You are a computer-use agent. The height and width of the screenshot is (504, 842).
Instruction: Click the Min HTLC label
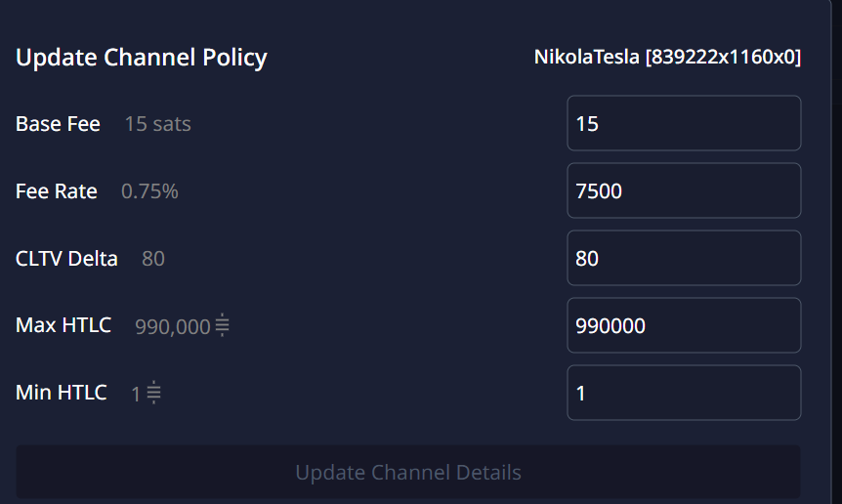click(x=62, y=393)
